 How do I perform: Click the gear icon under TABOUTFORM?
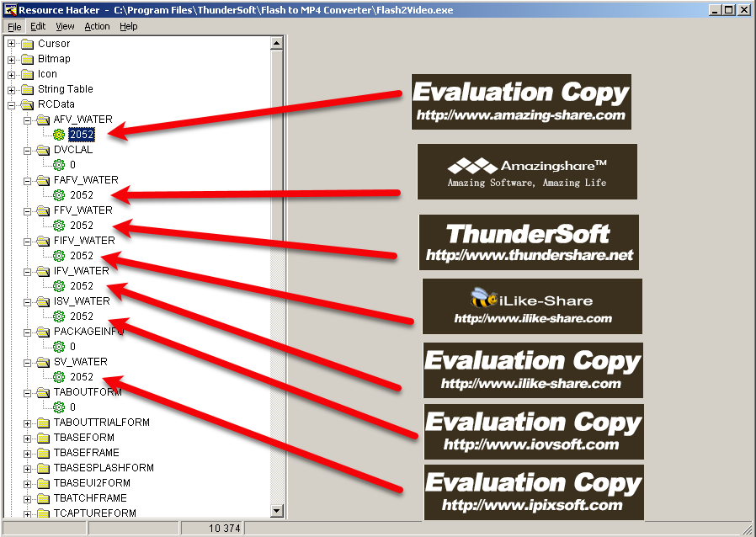(59, 407)
